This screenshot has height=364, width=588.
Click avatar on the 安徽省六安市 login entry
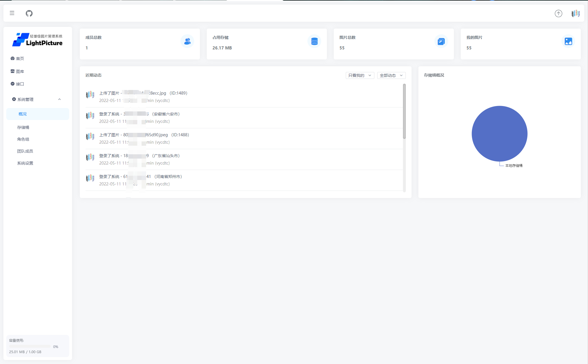pos(90,115)
